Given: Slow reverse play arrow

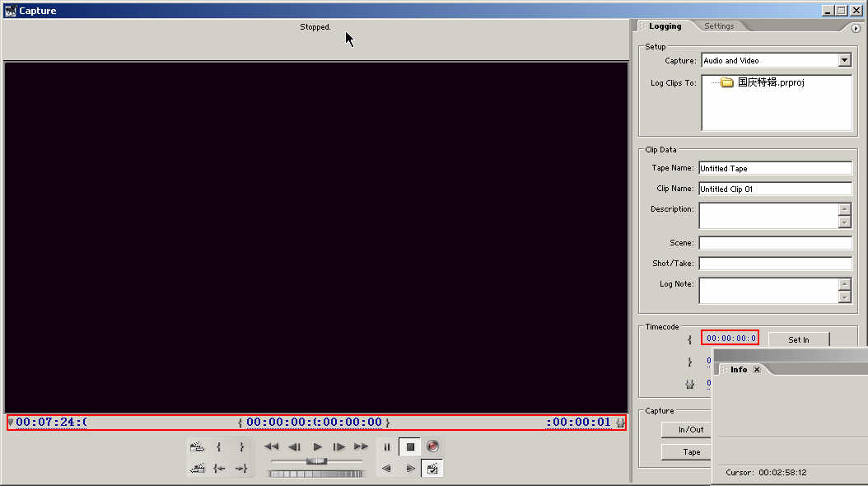Looking at the screenshot, I should click(386, 468).
